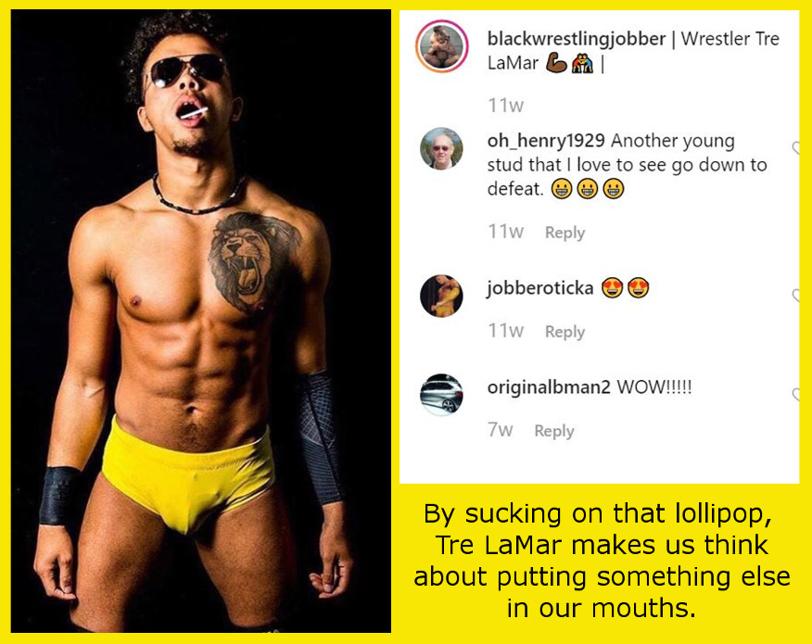Screen dimensions: 812x644
Task: Open the blackwrestlingjobber username link
Action: pos(577,39)
